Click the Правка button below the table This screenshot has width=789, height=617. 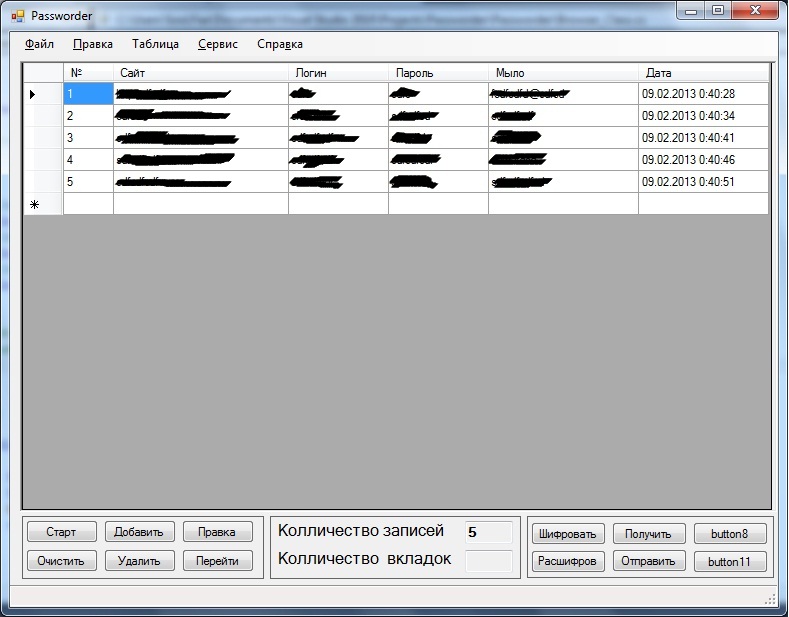(217, 532)
